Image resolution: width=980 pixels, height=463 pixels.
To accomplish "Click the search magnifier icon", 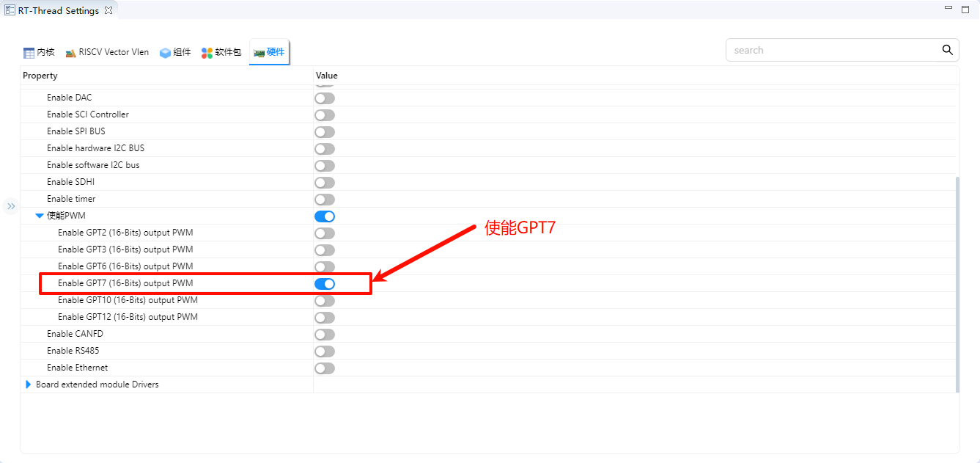I will [x=947, y=50].
